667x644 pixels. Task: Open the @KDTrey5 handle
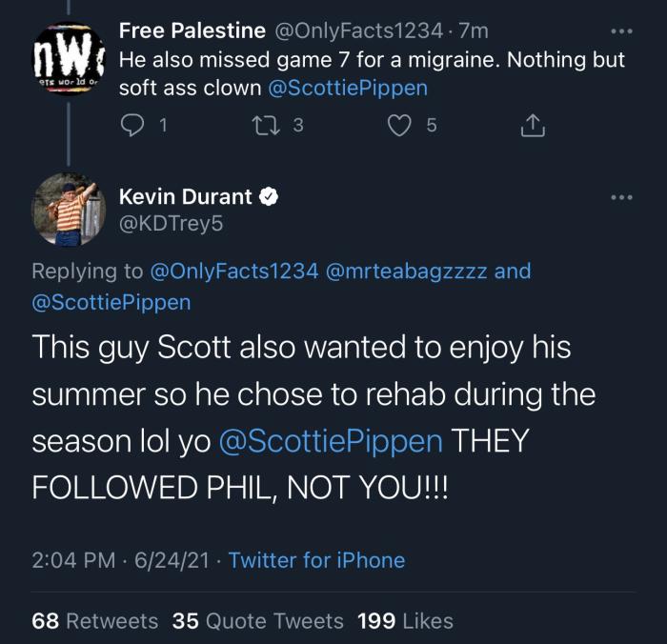click(x=171, y=225)
